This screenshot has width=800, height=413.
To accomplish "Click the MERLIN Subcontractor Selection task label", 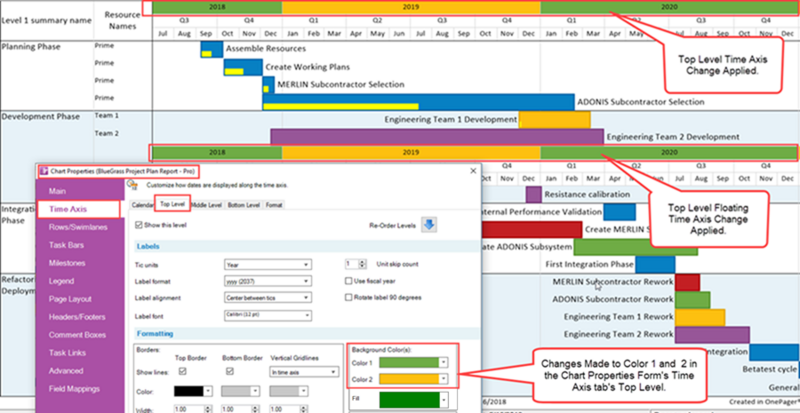I will pos(341,84).
